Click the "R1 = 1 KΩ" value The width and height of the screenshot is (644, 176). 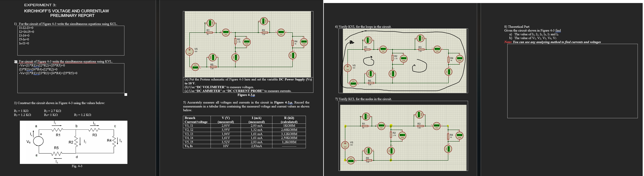[21, 111]
